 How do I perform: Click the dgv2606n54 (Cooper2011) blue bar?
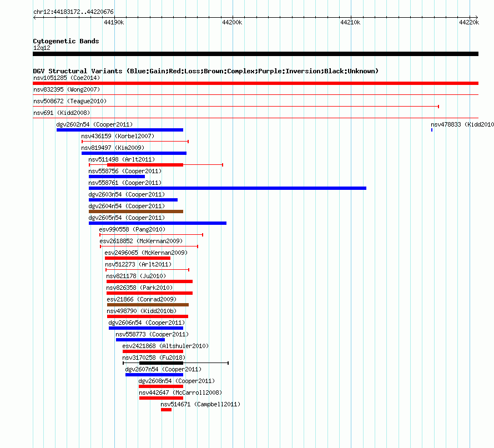tap(146, 328)
